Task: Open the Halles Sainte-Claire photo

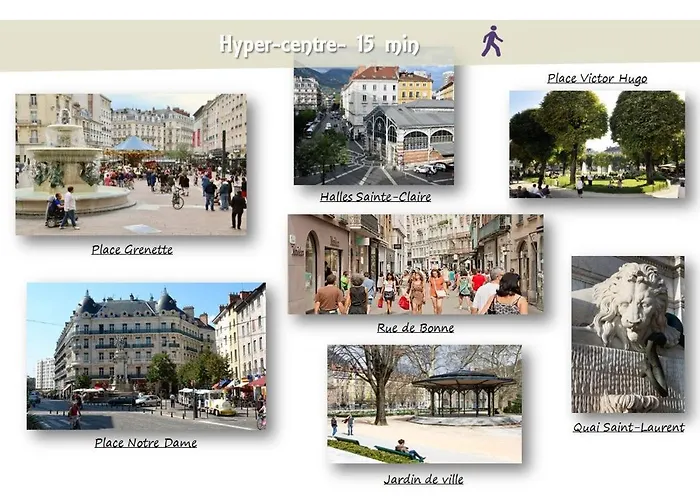Action: click(373, 125)
